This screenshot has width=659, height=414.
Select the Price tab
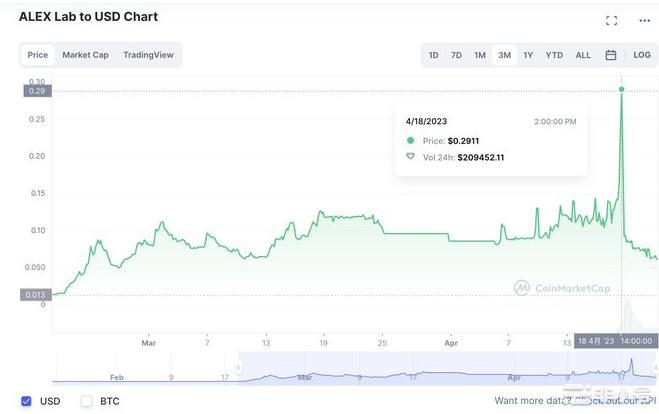click(37, 55)
